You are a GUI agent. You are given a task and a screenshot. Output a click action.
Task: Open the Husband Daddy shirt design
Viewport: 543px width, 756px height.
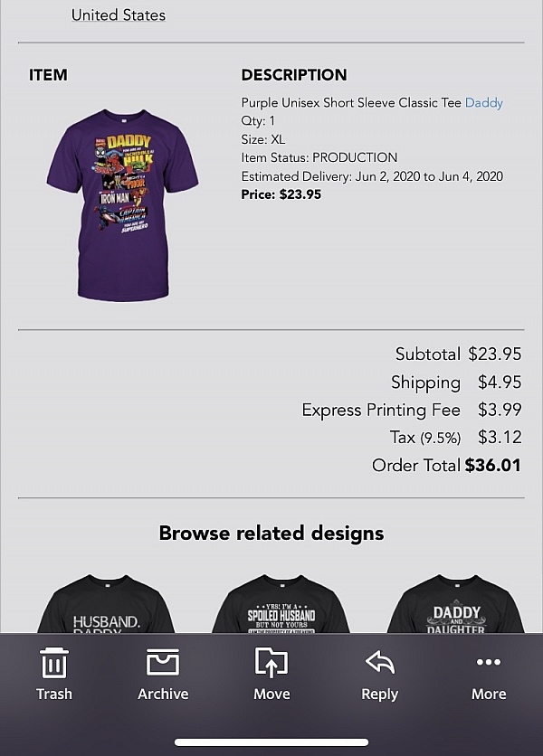[x=106, y=604]
